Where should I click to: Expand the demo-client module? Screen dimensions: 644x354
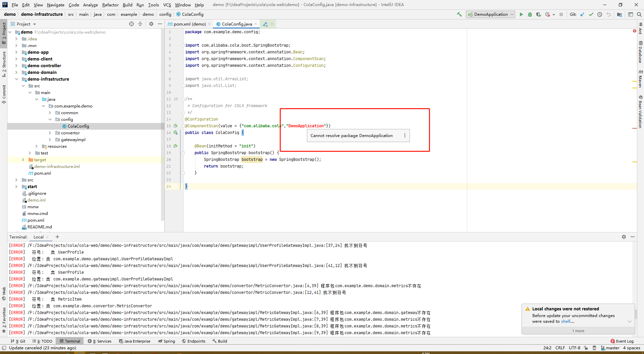tap(16, 59)
